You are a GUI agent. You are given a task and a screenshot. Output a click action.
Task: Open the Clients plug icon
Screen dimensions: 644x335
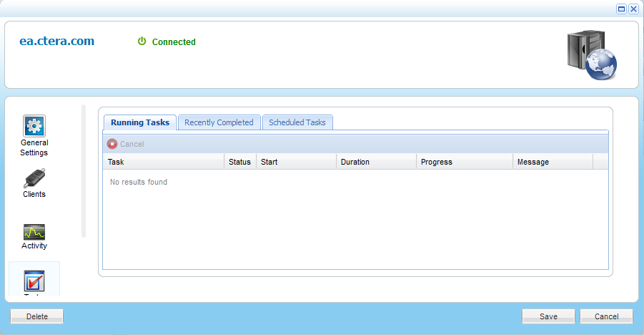[34, 178]
